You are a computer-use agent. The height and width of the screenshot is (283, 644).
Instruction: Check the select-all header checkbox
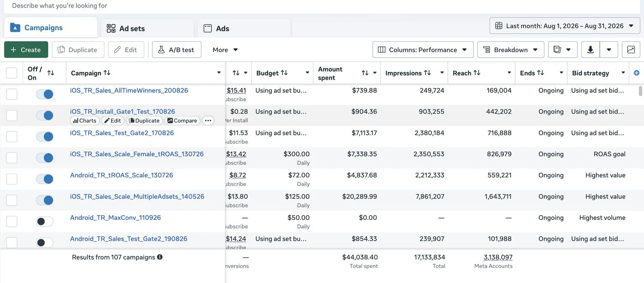click(12, 73)
